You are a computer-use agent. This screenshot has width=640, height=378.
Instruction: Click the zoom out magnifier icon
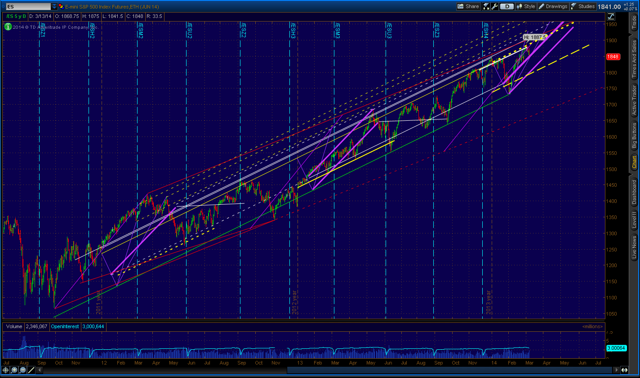point(23,370)
